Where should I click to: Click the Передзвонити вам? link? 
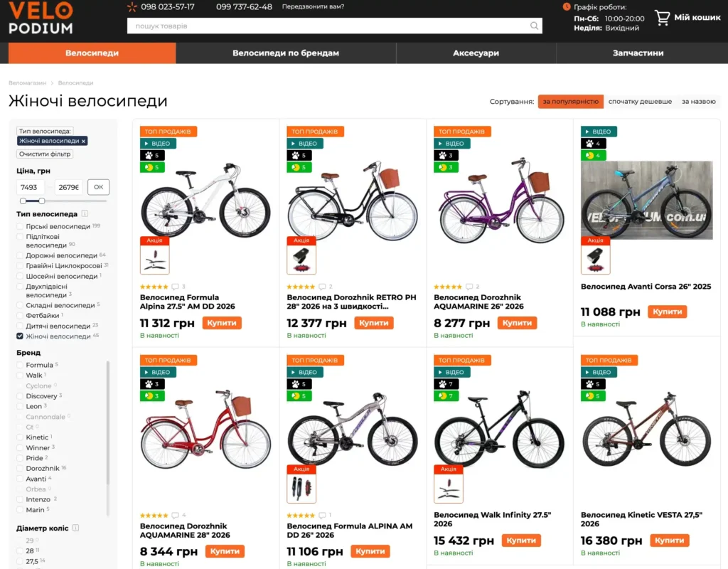point(313,6)
